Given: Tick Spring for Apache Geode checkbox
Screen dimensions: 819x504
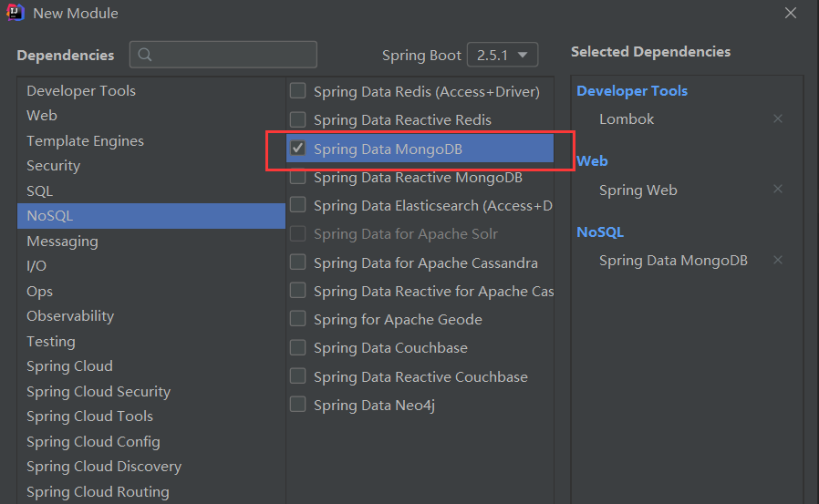Looking at the screenshot, I should coord(297,318).
